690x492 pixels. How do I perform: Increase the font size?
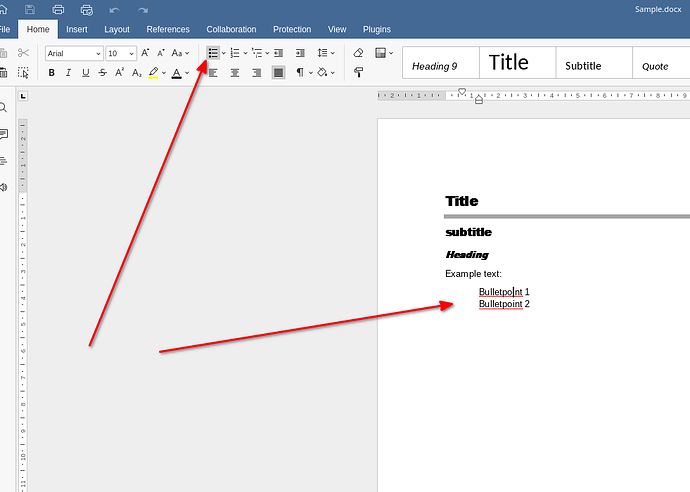pyautogui.click(x=145, y=53)
